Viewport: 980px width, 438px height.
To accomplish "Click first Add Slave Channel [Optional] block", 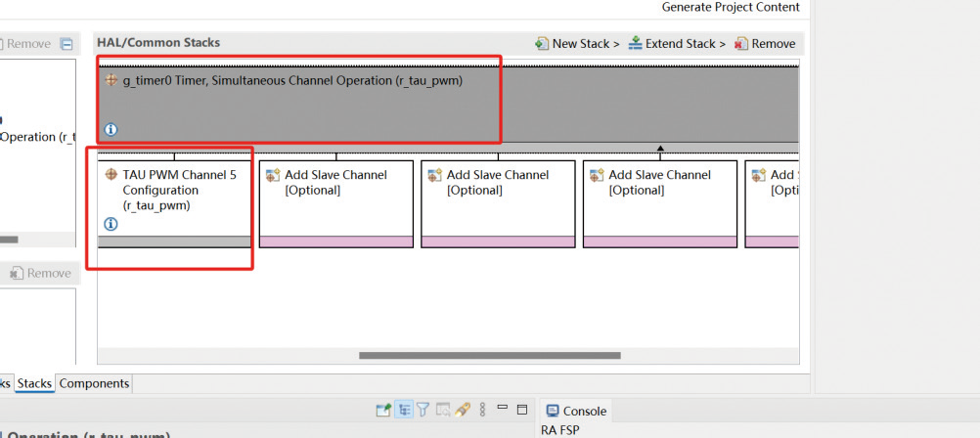I will (x=336, y=203).
